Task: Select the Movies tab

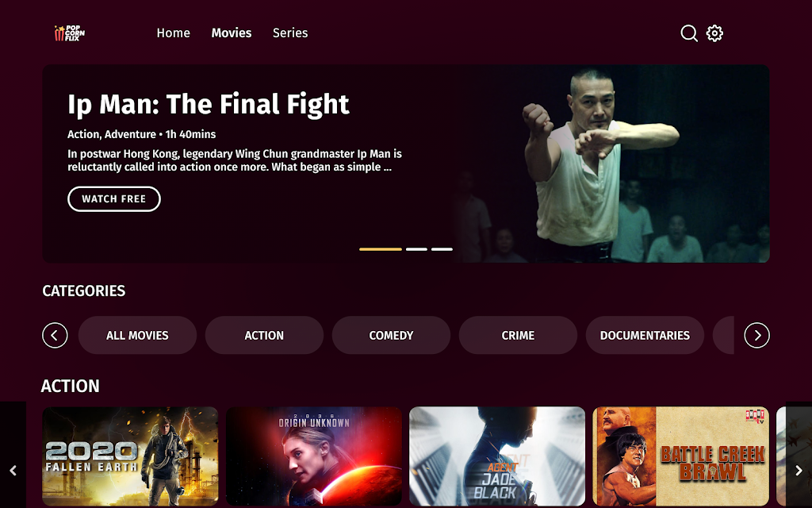Action: 232,33
